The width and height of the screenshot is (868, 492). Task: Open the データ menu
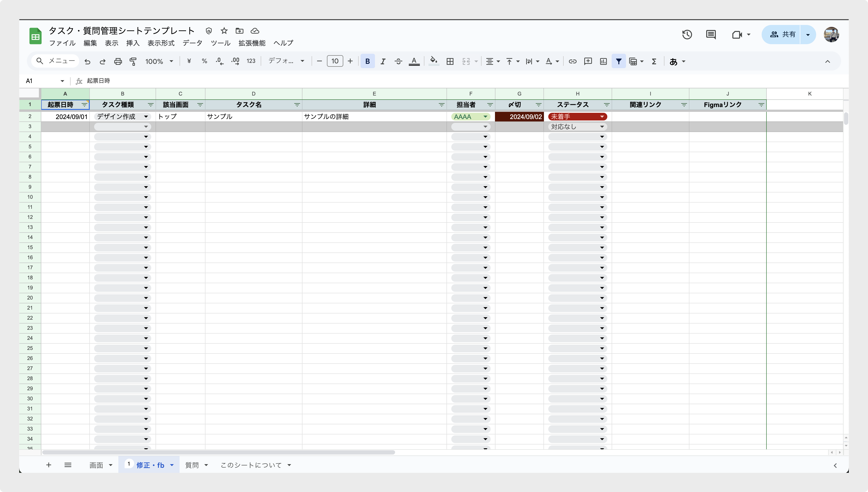(x=192, y=43)
